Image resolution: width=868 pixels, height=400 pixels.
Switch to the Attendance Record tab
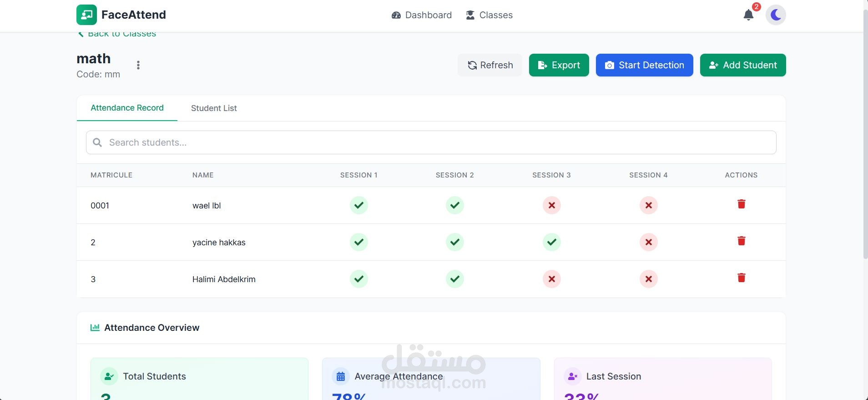pos(127,108)
